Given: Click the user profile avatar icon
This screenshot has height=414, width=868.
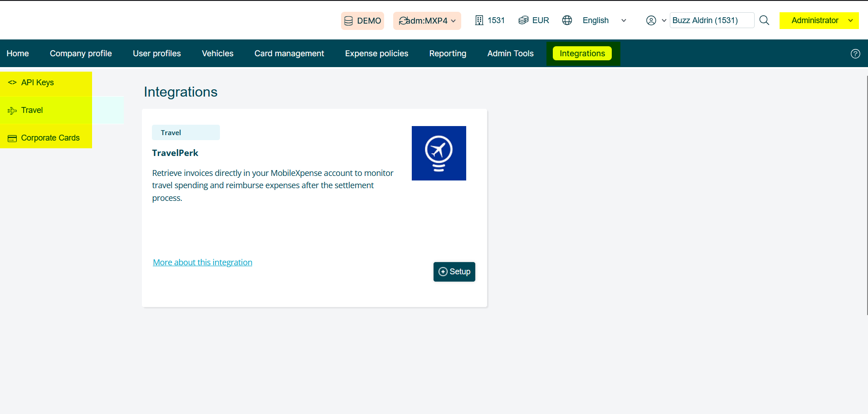Looking at the screenshot, I should pyautogui.click(x=651, y=20).
